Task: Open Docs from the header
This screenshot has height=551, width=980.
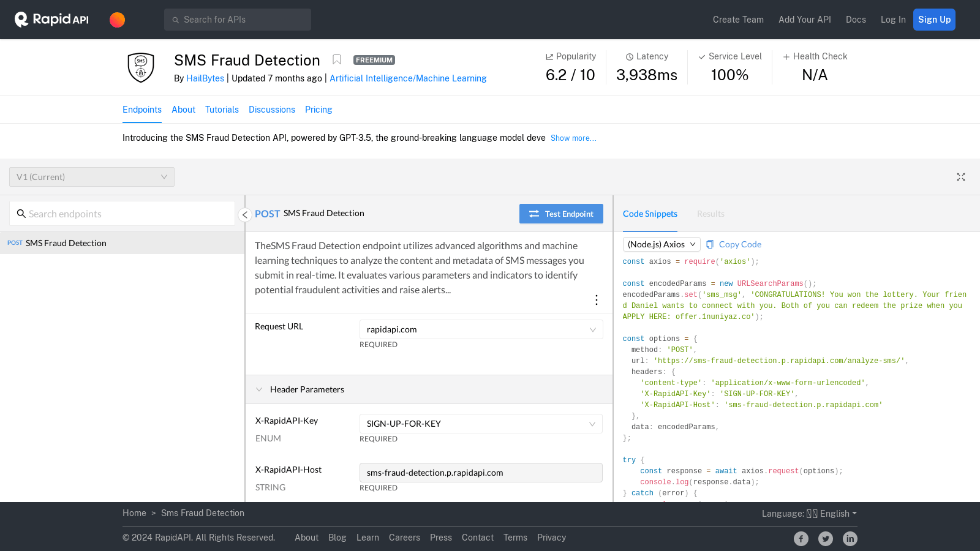Action: pos(856,20)
